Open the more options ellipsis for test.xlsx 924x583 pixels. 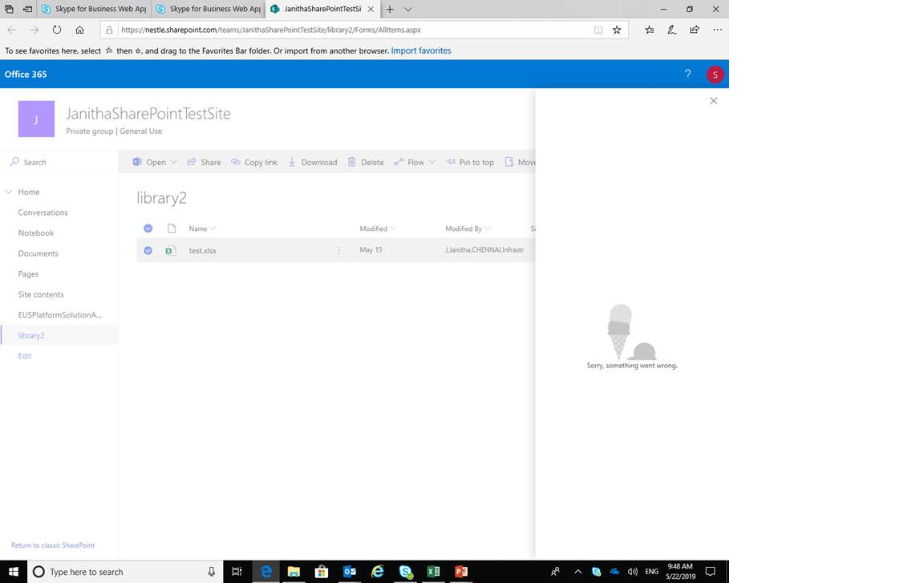(x=338, y=250)
